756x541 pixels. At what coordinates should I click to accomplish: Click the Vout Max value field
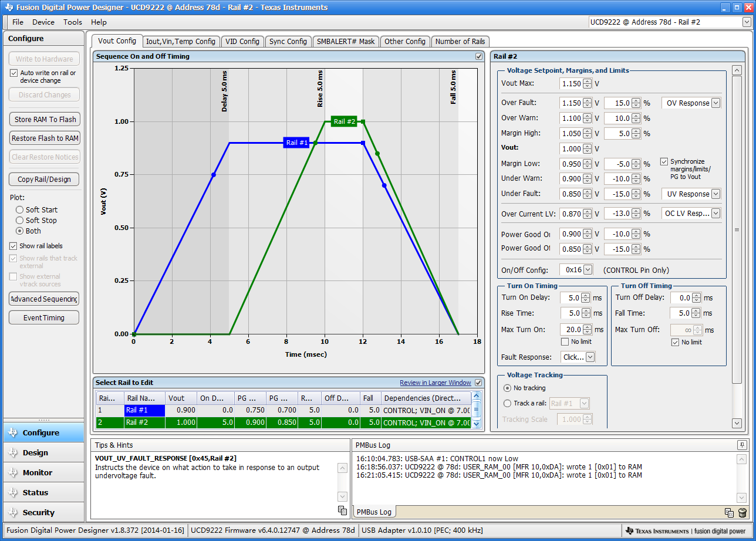click(571, 84)
